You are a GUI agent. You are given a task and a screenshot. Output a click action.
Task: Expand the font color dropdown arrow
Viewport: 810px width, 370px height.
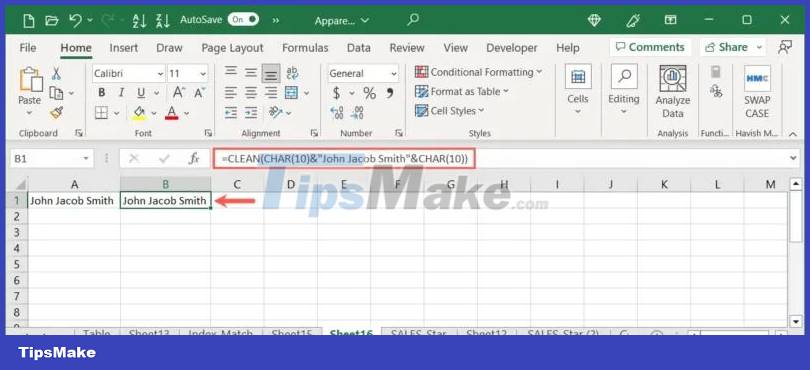point(186,113)
